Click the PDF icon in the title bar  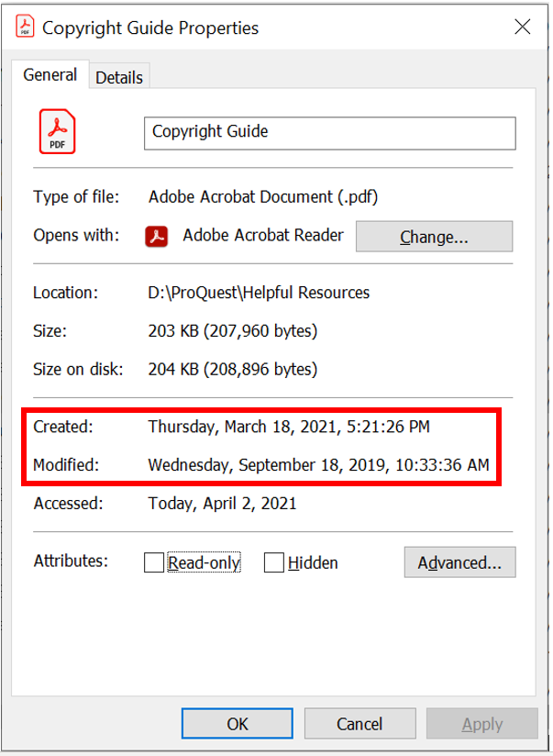pos(26,28)
